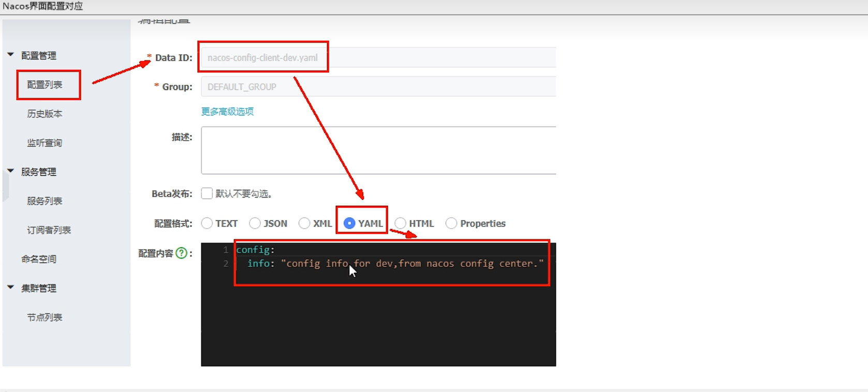Select the XML format radio button
Viewport: 868px width, 392px height.
[304, 223]
